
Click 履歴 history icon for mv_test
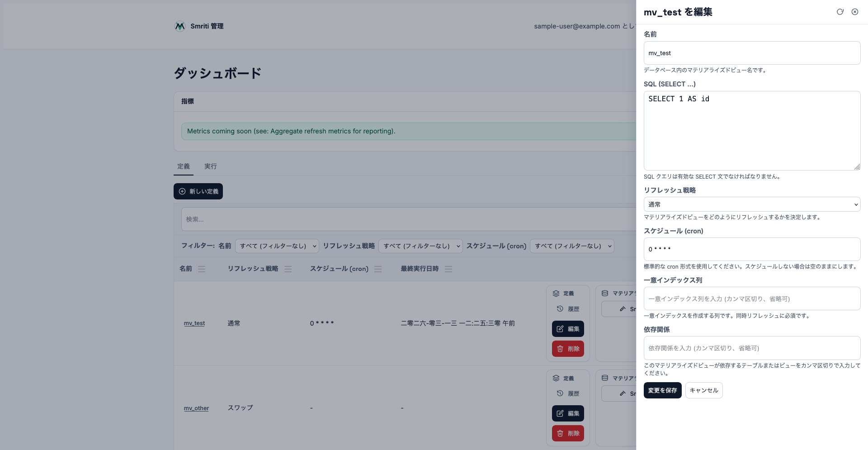560,309
